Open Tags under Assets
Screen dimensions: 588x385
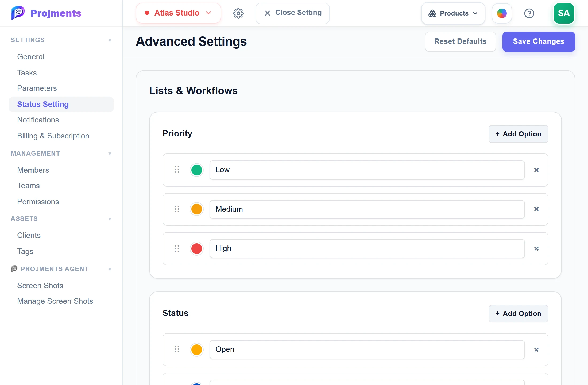[x=61, y=251]
